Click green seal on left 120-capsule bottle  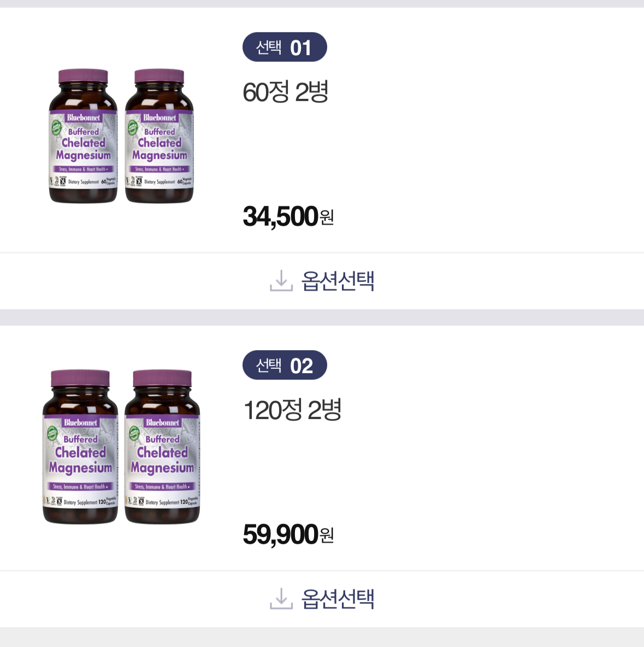pos(53,433)
